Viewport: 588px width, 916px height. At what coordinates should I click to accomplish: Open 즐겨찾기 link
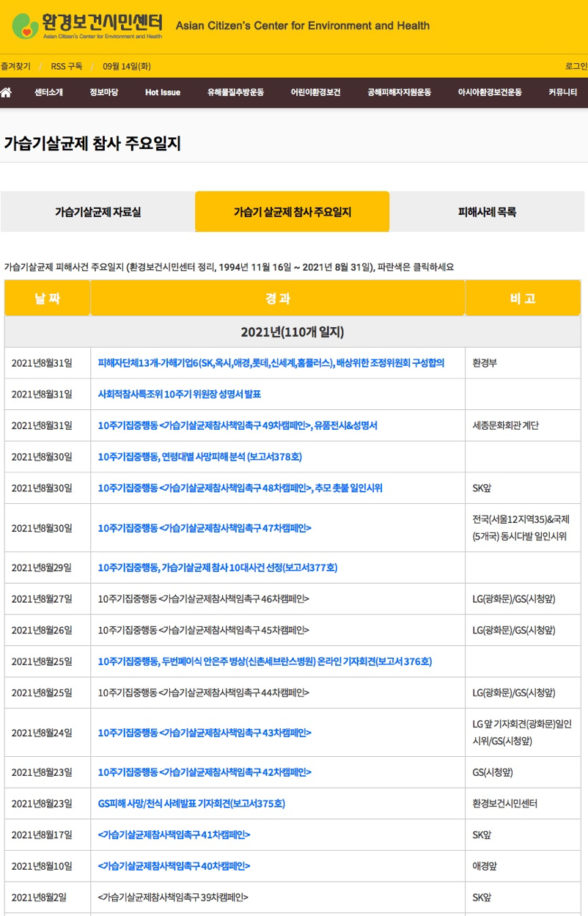15,66
